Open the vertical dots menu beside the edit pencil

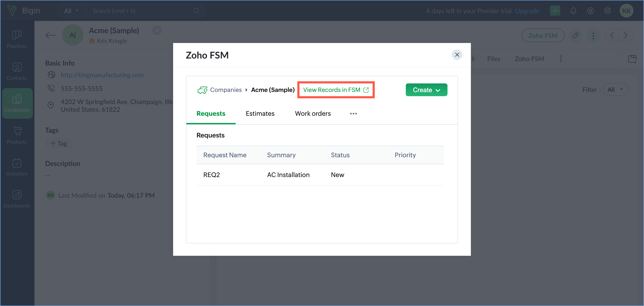[x=593, y=35]
